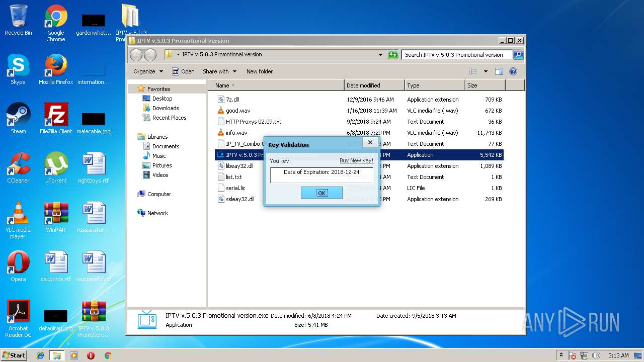Click the key text field showing expiration date
Viewport: 644px width, 362px height.
[321, 175]
